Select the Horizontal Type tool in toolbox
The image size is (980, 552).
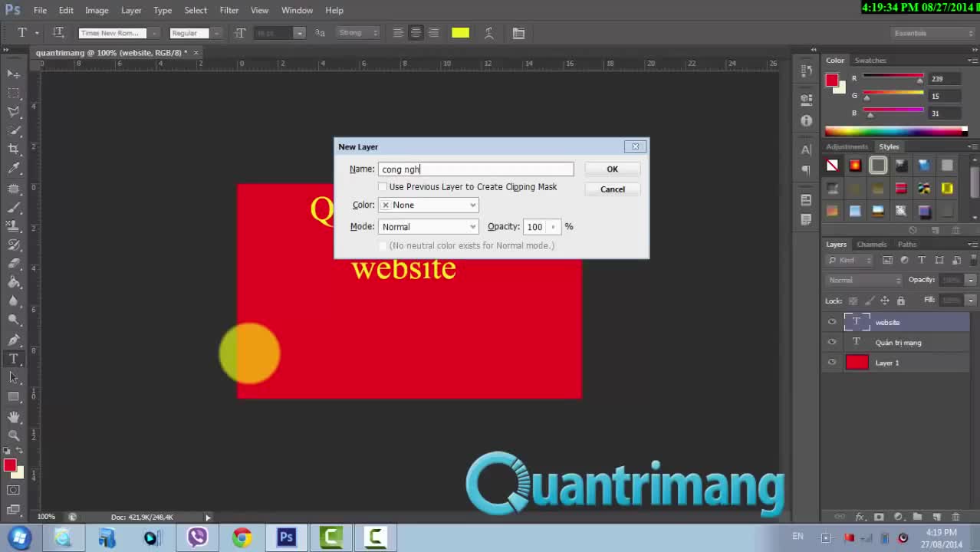click(14, 359)
